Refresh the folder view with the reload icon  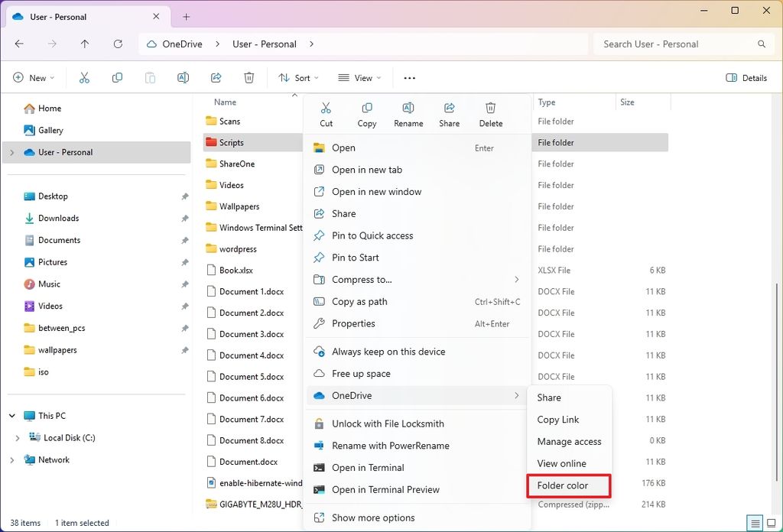(x=117, y=44)
